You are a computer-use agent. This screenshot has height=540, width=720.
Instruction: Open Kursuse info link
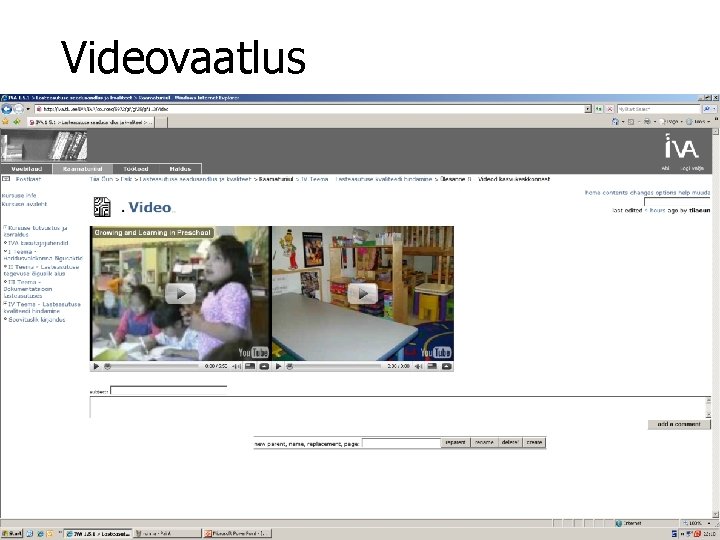19,195
